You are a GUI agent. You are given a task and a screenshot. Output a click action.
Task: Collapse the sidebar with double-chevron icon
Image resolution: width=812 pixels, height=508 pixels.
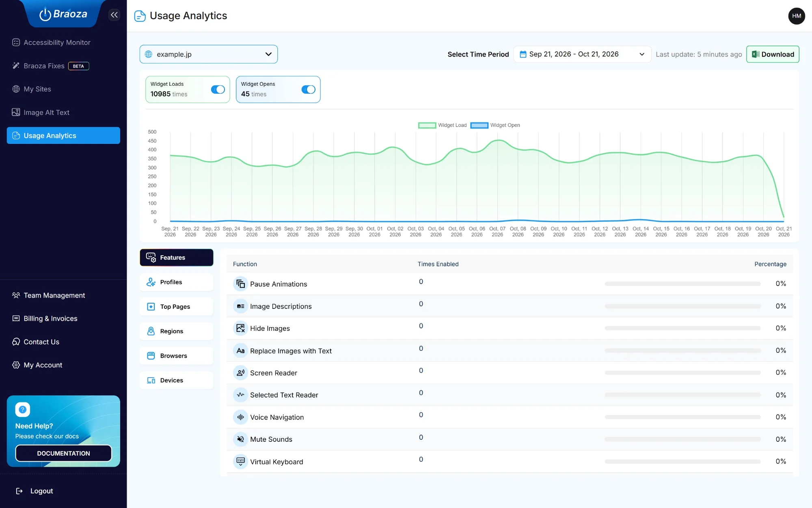coord(114,15)
